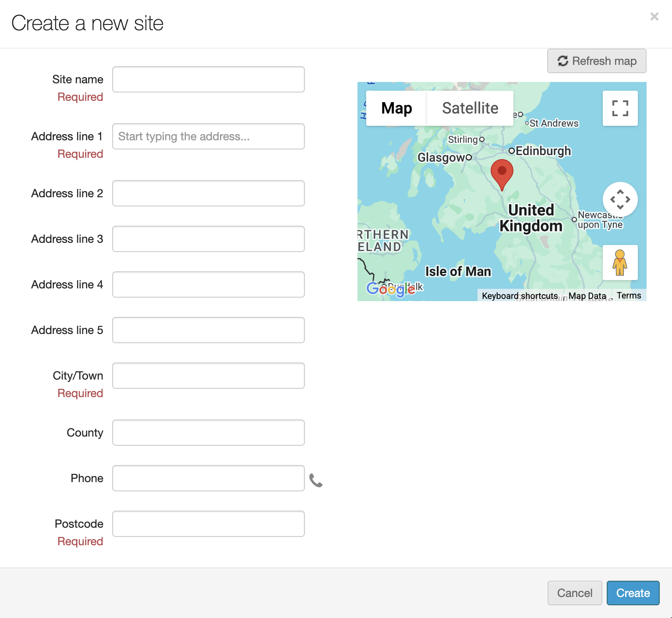Focus the Site name input field
Viewport: 672px width, 618px height.
(x=209, y=79)
